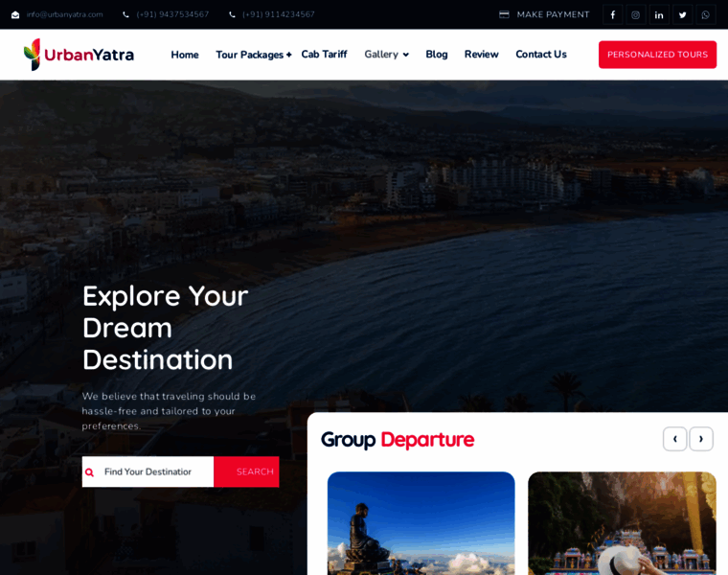Show previous Group Departure slide
Screen dimensions: 728x575
coord(674,439)
